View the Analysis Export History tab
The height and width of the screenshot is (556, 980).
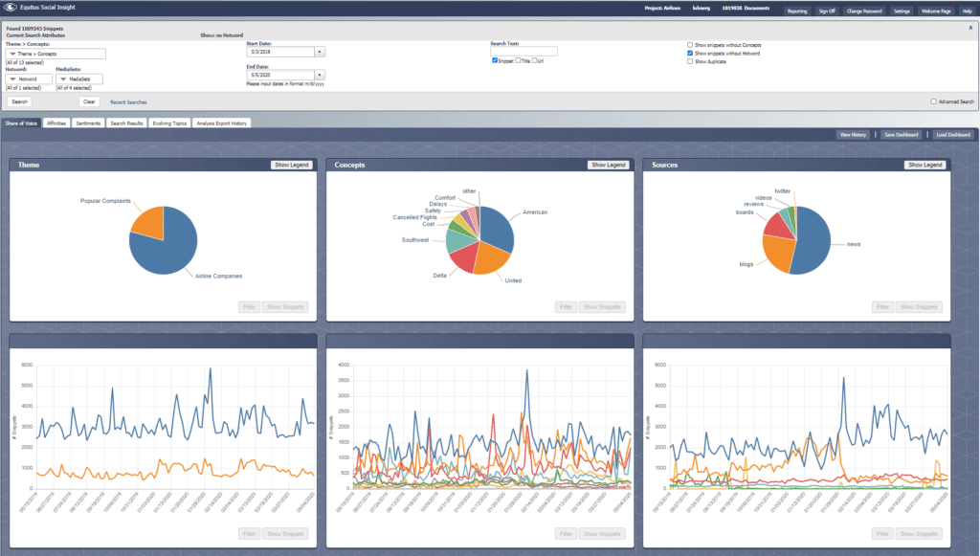point(222,123)
